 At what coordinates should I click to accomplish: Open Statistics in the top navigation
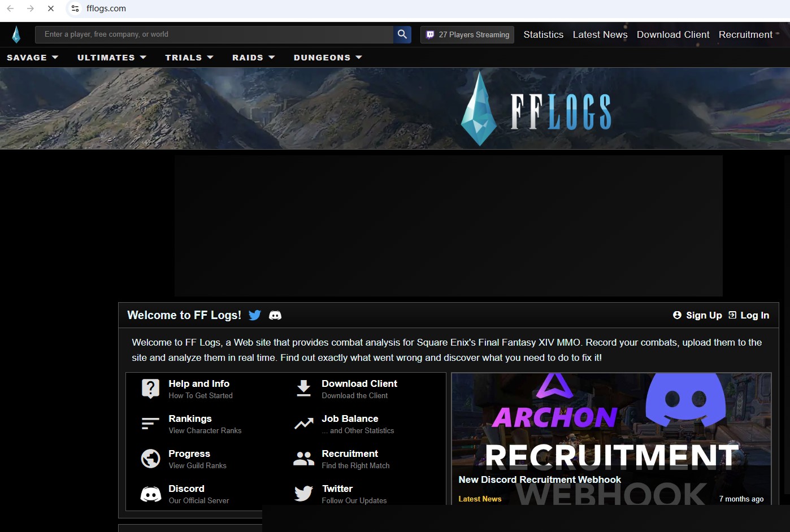543,34
